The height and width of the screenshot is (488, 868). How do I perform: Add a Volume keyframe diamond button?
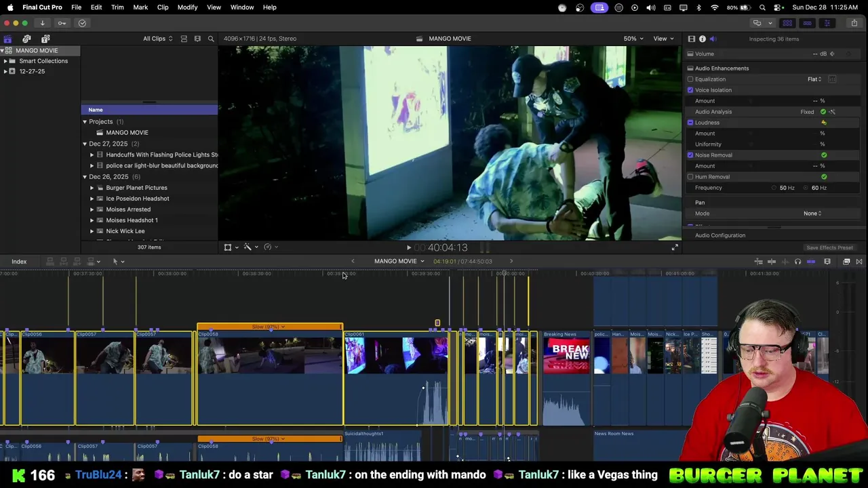point(832,54)
